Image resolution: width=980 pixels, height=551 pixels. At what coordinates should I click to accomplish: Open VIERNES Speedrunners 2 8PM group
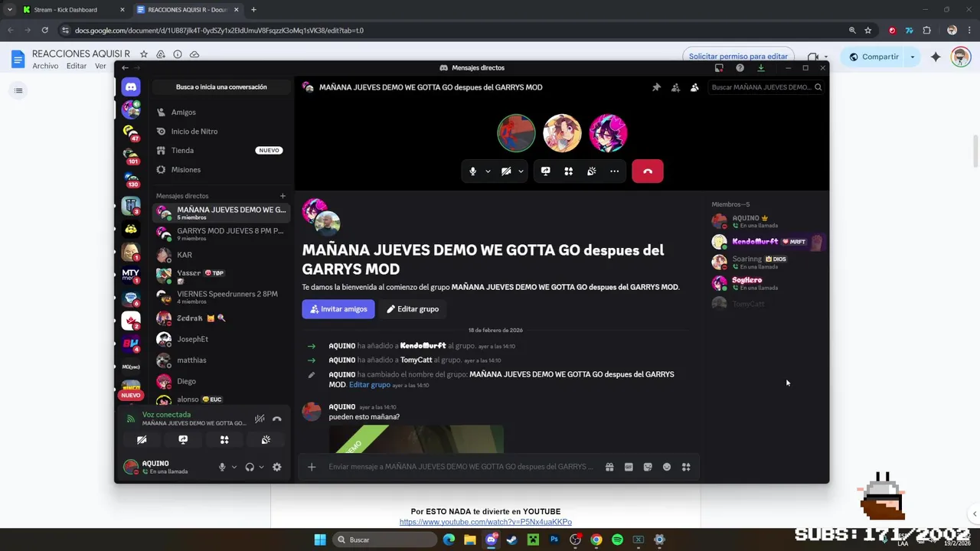click(220, 297)
